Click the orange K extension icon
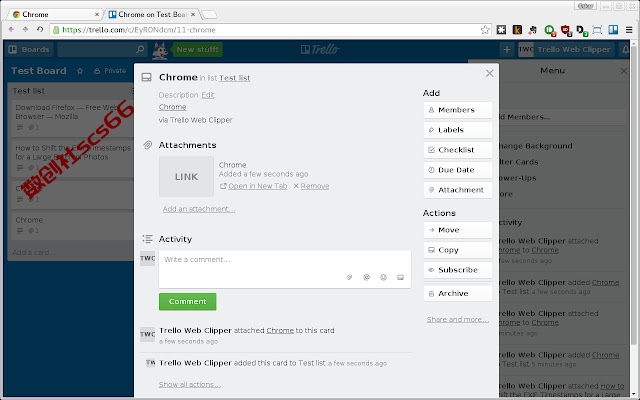Screen dimensions: 640x400 pos(517,29)
